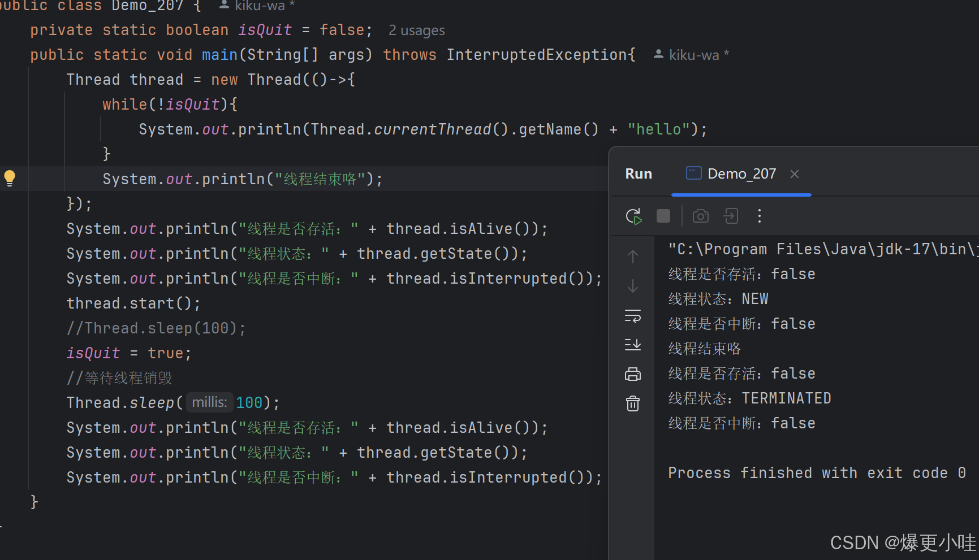
Task: Go to next message with down arrow
Action: click(x=633, y=286)
